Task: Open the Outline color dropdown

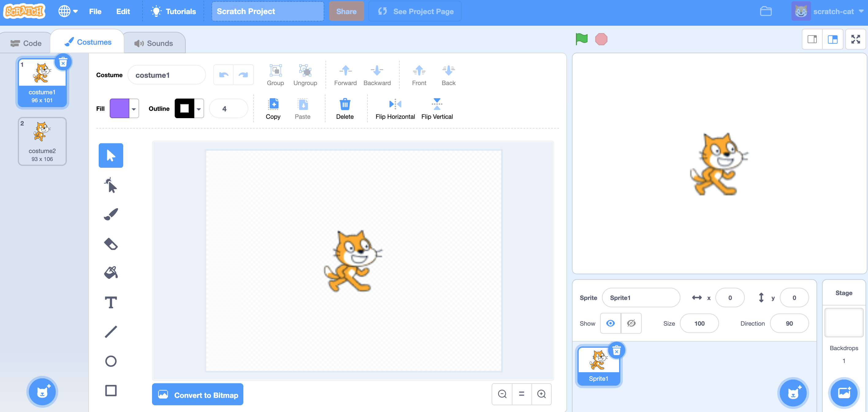Action: pyautogui.click(x=199, y=108)
